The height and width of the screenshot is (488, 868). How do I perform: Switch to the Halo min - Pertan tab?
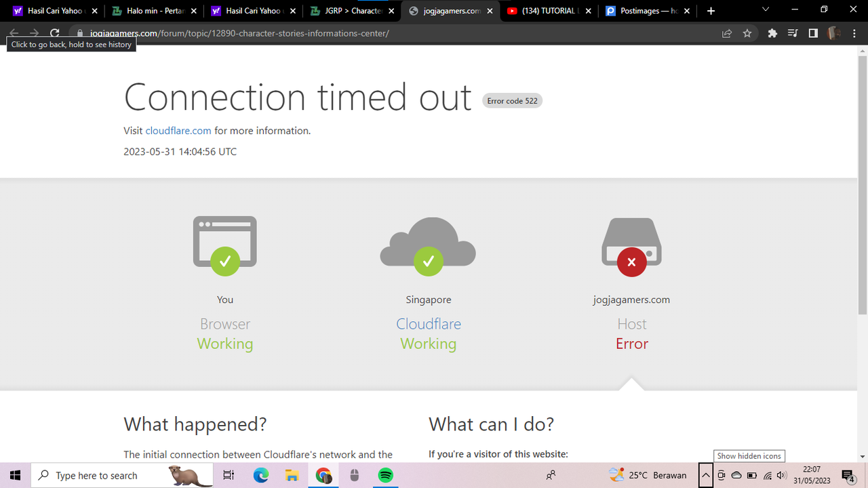pyautogui.click(x=155, y=11)
